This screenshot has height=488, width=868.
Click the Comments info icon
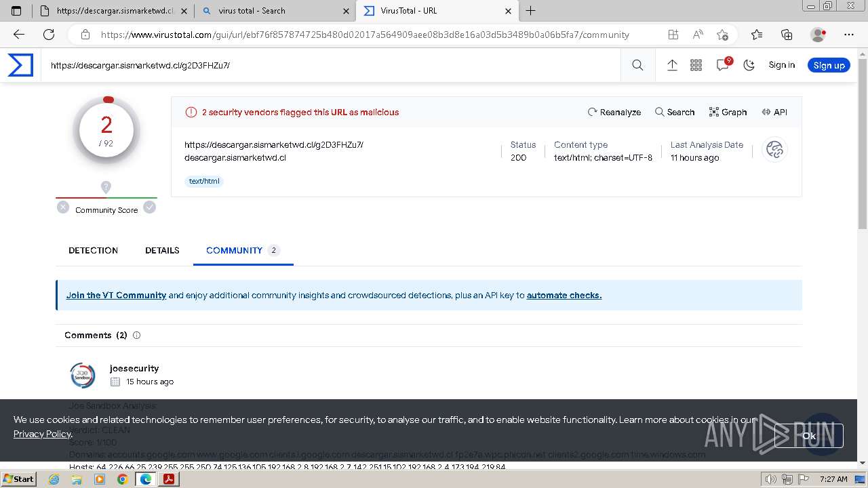pyautogui.click(x=136, y=335)
